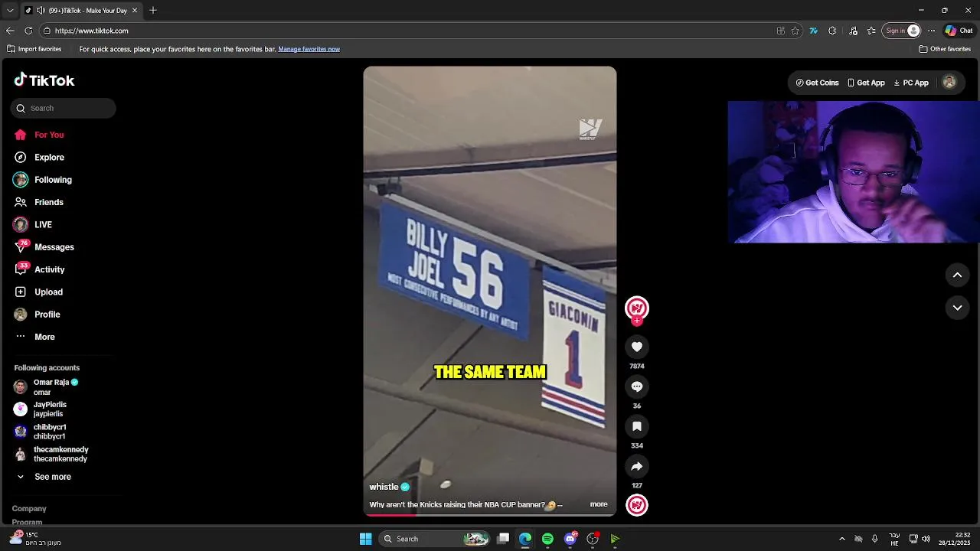
Task: Open the profile avatar menu at top
Action: pos(949,83)
